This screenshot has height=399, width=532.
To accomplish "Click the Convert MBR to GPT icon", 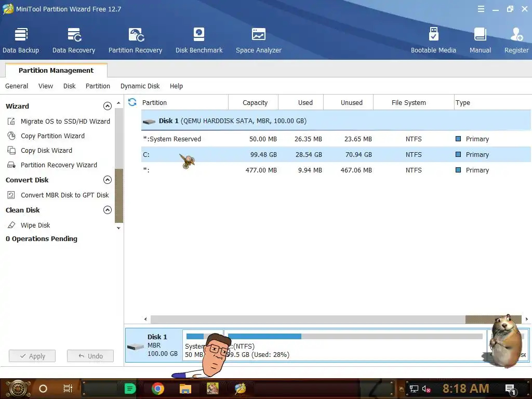I will point(11,195).
